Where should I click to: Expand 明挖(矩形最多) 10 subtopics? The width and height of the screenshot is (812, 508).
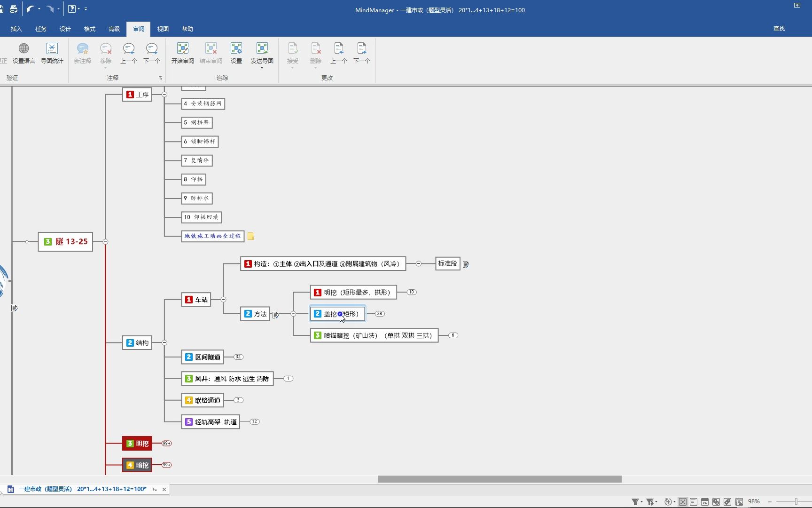point(412,292)
